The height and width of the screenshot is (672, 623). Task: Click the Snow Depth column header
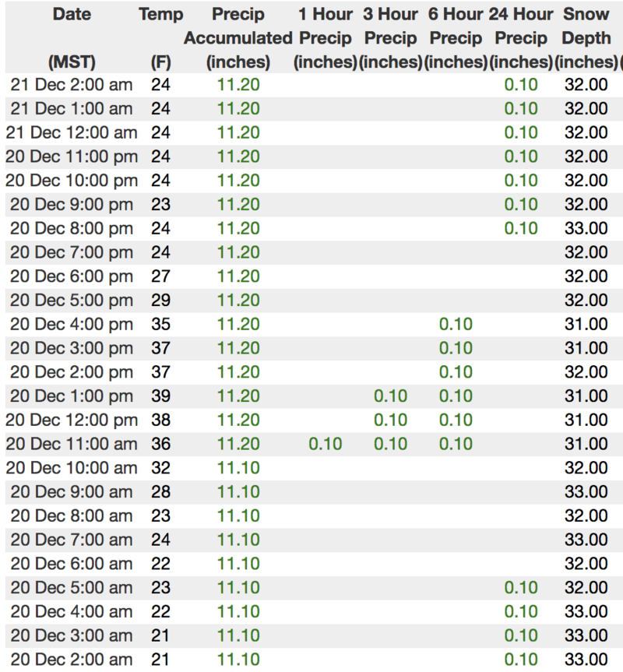[x=586, y=37]
